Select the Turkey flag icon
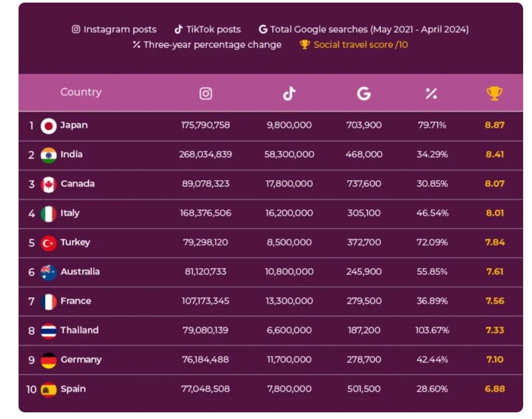This screenshot has height=419, width=532. pos(48,243)
